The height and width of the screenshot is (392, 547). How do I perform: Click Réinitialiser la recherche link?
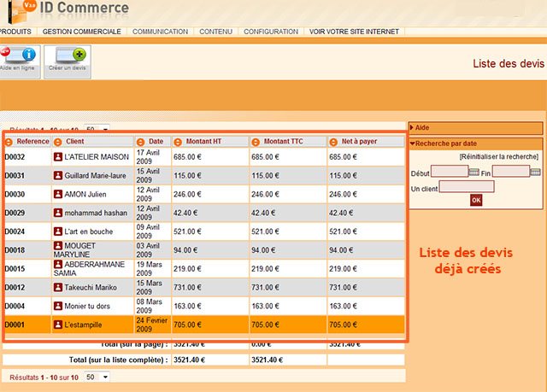pos(499,157)
